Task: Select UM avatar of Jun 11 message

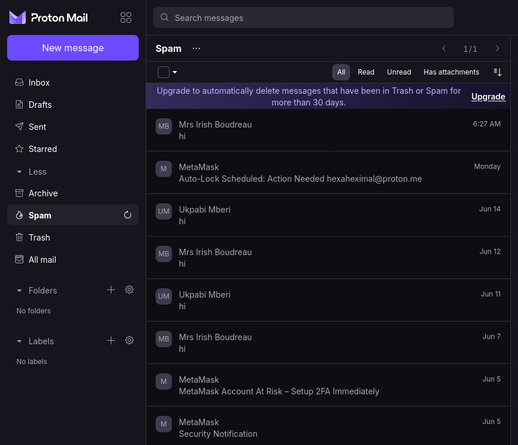Action: [x=164, y=296]
